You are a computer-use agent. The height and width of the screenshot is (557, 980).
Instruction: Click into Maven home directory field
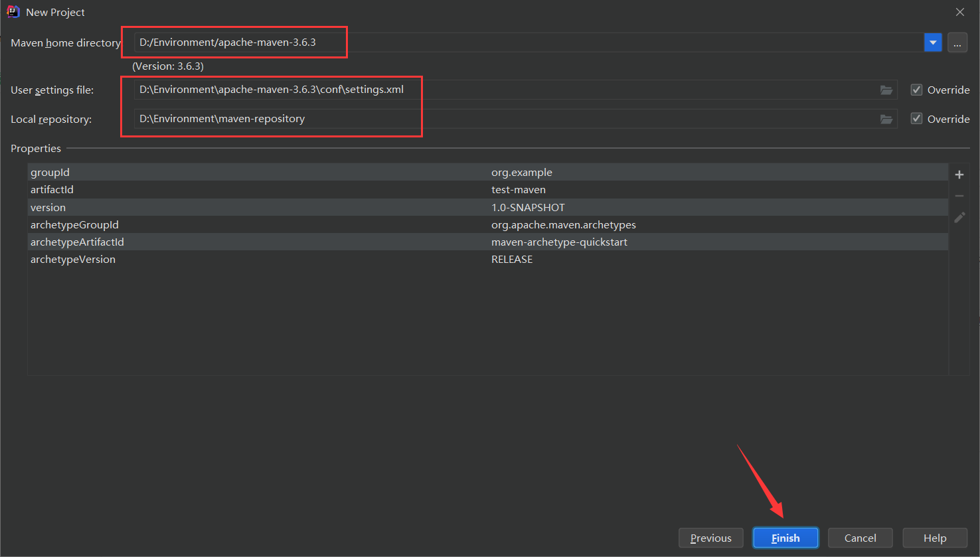click(x=529, y=42)
